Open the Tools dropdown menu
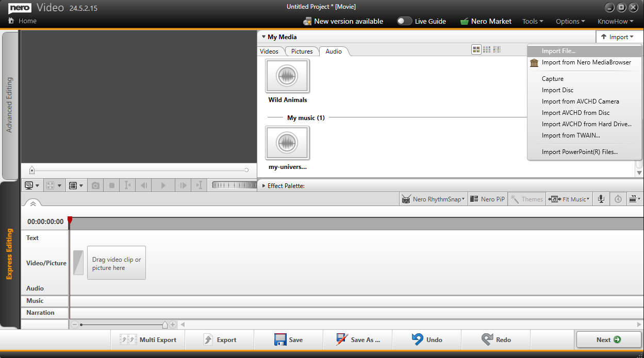The width and height of the screenshot is (644, 358). point(533,21)
